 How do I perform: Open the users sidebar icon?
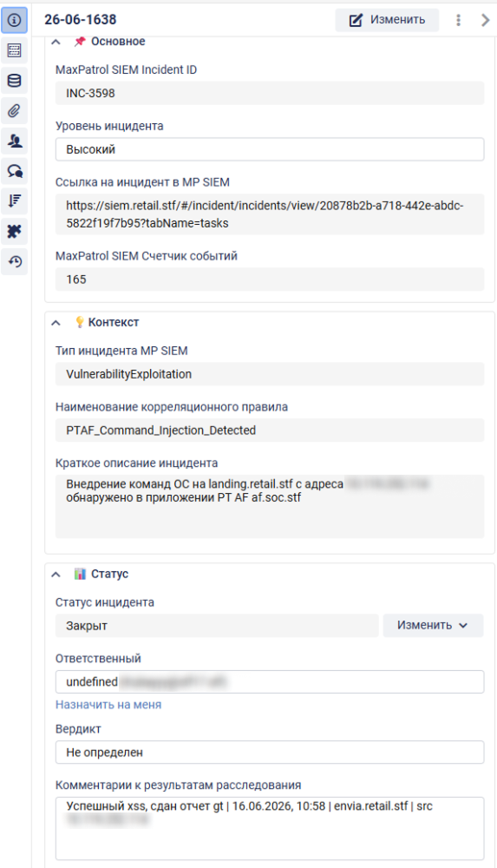[15, 141]
